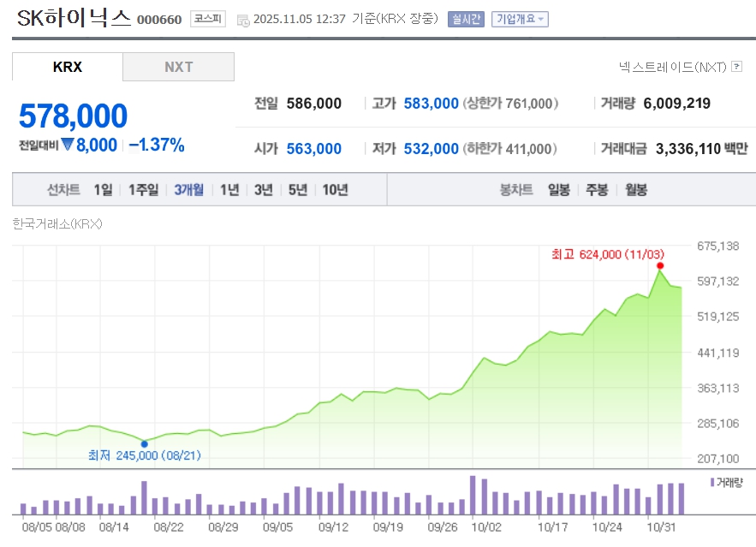Click the red 최고 marker dot on chart
This screenshot has width=756, height=547.
pos(660,266)
